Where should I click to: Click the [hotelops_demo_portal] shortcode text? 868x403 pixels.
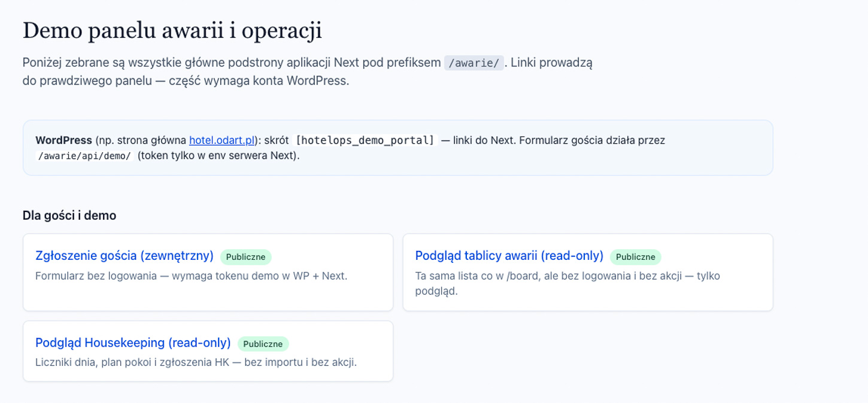pyautogui.click(x=365, y=140)
